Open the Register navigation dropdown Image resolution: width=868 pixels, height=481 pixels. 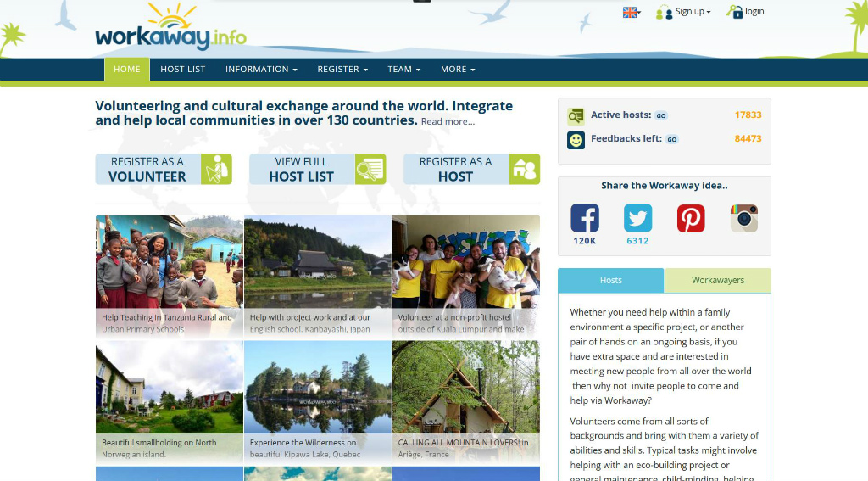342,70
